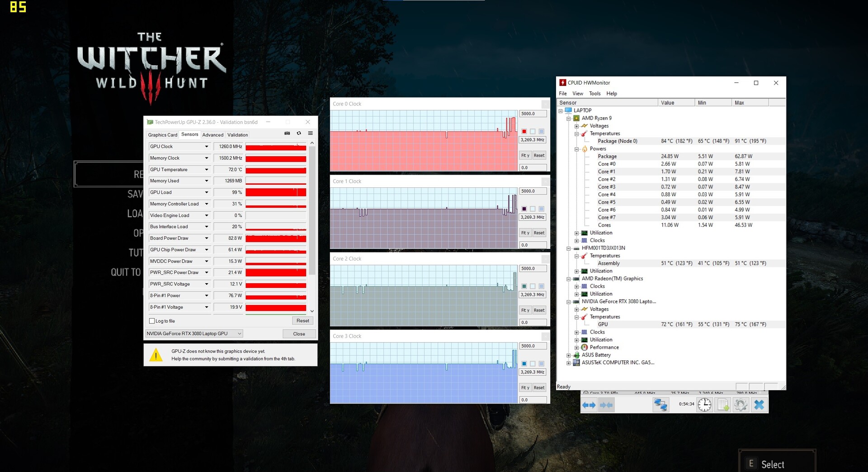Collapse the HFM001TD3JX013N drive node
868x472 pixels.
(x=569, y=248)
